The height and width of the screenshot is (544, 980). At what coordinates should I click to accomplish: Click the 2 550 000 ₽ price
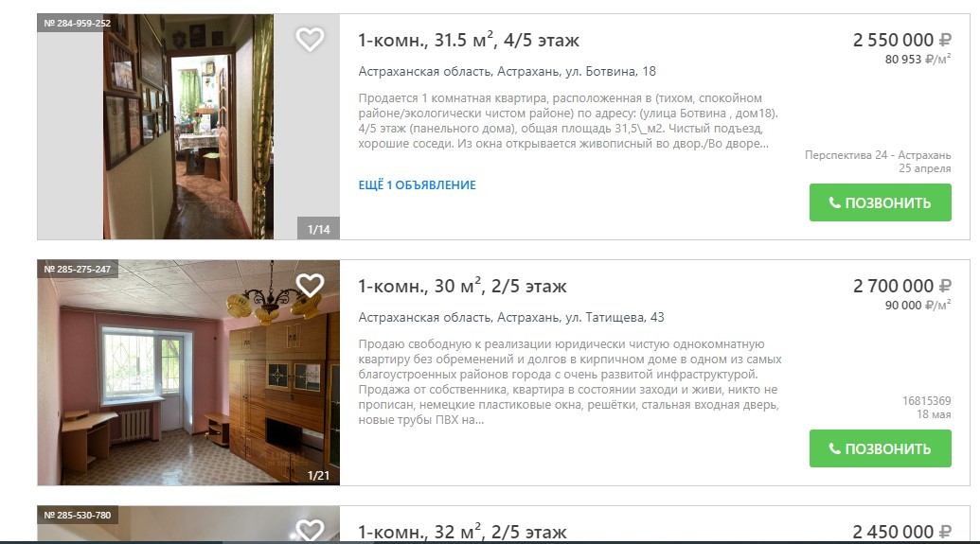[x=901, y=40]
